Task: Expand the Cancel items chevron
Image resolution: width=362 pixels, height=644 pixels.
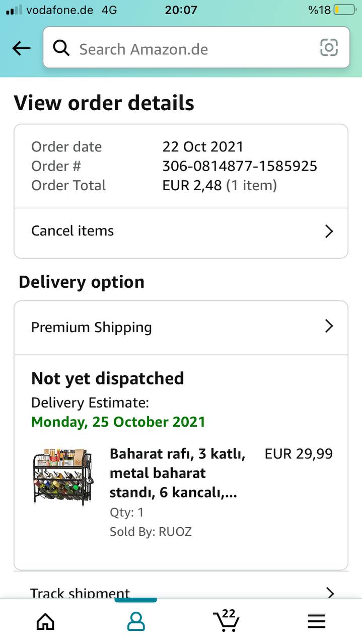Action: 329,231
